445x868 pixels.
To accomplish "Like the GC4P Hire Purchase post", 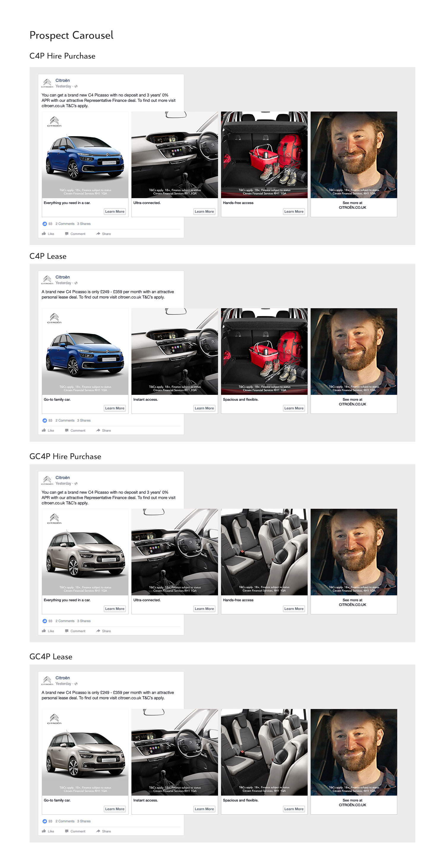I will (48, 631).
